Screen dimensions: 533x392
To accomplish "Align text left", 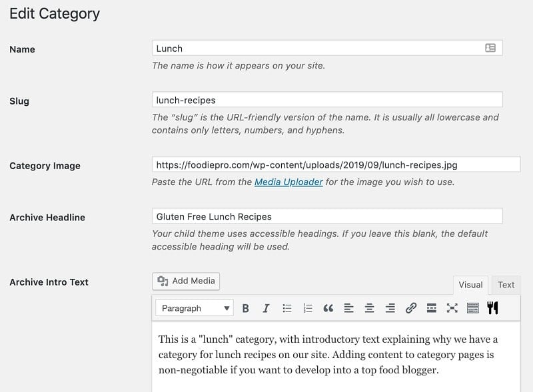I will point(348,308).
